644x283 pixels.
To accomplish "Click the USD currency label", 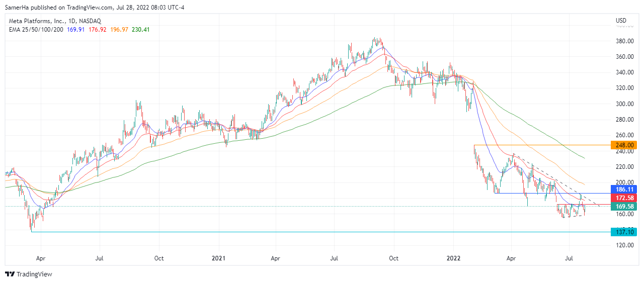I will pyautogui.click(x=621, y=20).
